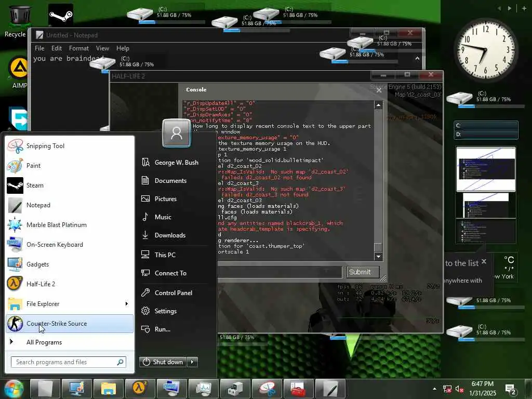
Task: Open Notepad Edit menu
Action: 56,48
